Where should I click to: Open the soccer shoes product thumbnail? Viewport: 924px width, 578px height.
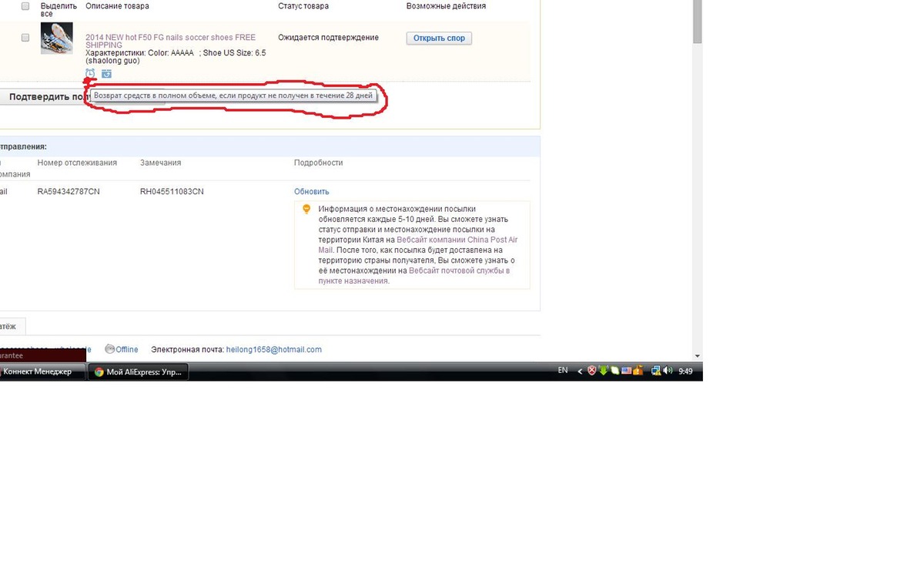click(x=57, y=39)
